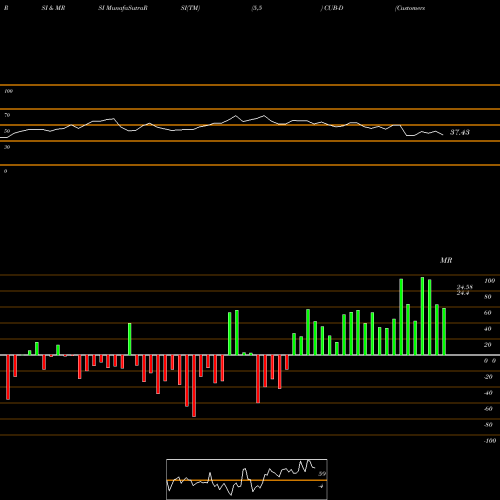Image resolution: width=500 pixels, height=500 pixels.
Task: Click the RSI value label 37.43
Action: point(460,132)
